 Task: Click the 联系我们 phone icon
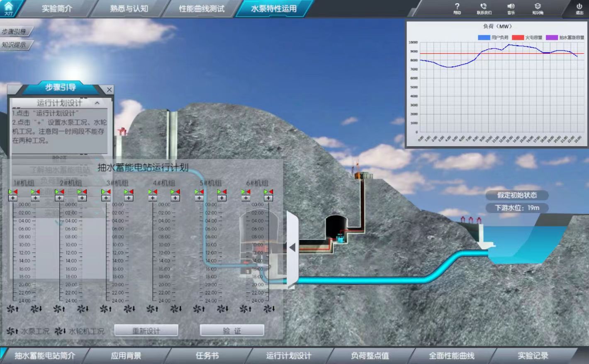point(484,8)
